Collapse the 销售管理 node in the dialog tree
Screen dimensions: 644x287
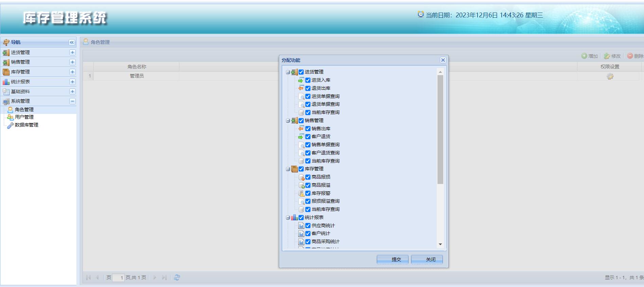click(x=288, y=121)
